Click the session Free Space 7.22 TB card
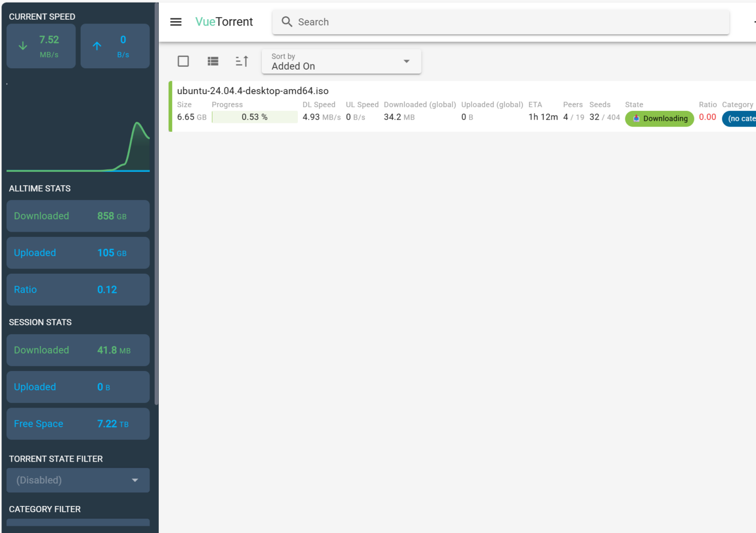The width and height of the screenshot is (756, 533). 78,424
